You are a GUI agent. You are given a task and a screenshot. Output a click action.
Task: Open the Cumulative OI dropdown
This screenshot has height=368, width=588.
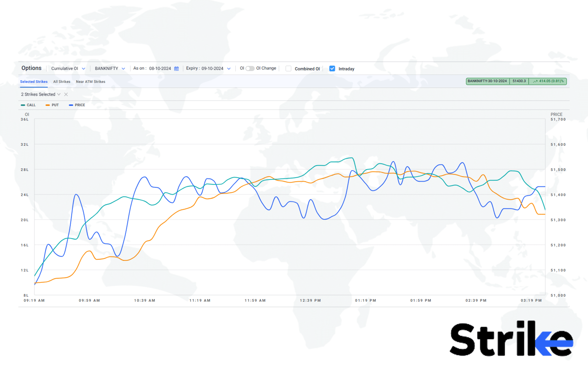[x=68, y=68]
